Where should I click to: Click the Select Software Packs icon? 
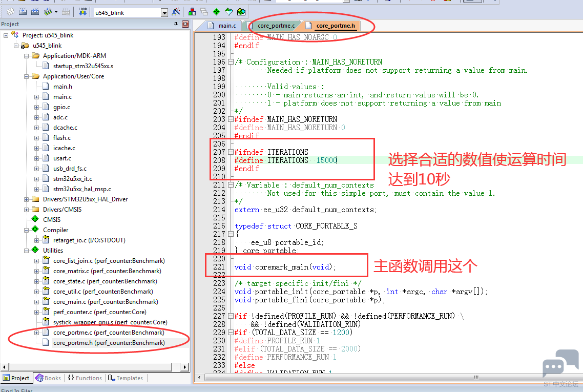tap(228, 12)
